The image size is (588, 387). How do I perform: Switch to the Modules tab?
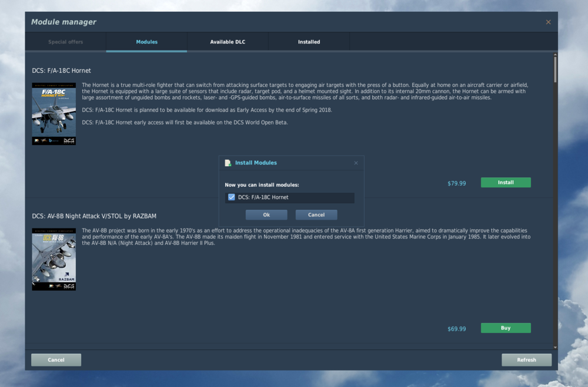tap(146, 42)
